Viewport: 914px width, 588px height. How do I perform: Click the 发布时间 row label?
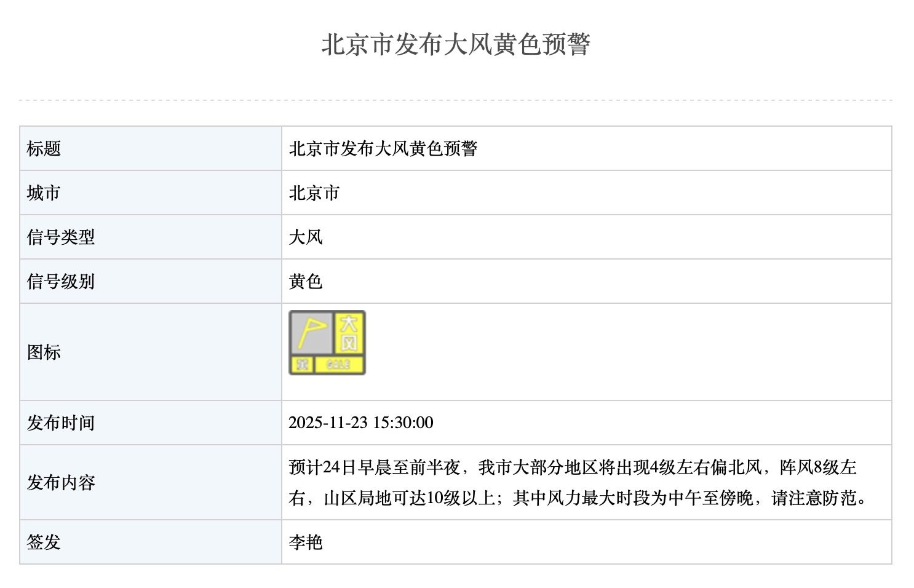click(60, 423)
